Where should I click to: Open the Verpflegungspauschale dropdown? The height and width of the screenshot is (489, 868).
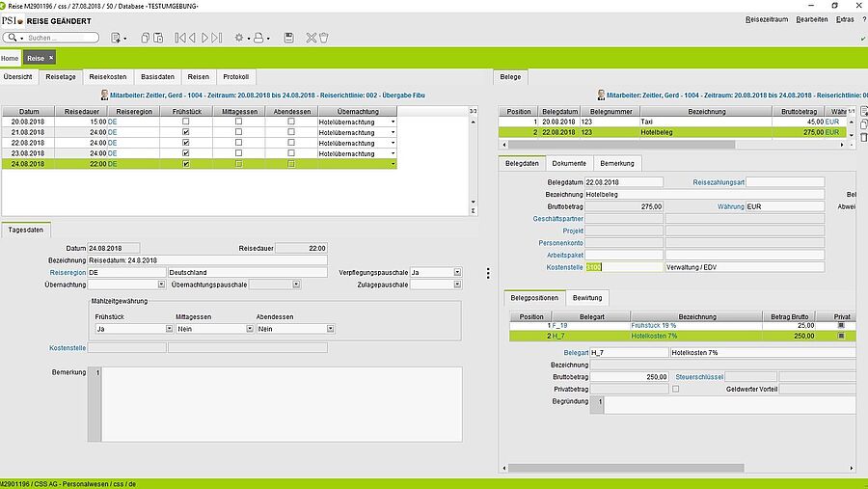point(457,273)
